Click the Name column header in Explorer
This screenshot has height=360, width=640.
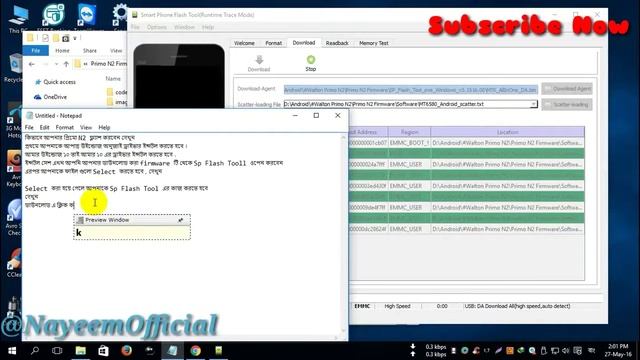[x=113, y=79]
